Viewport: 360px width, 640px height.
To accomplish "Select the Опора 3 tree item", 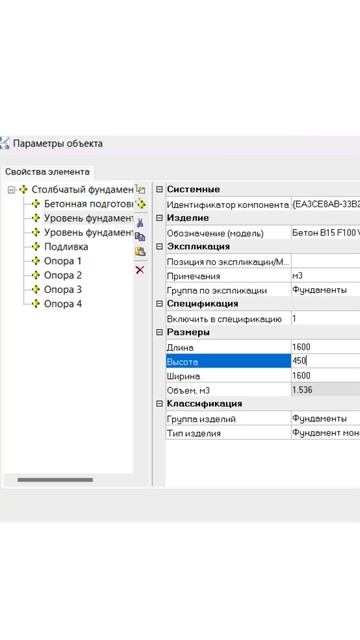I will click(62, 289).
